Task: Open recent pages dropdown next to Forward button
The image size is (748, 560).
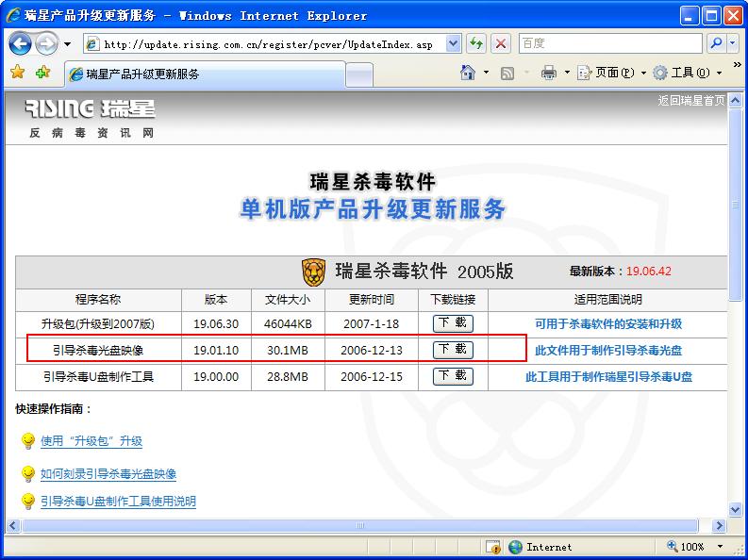Action: (68, 44)
